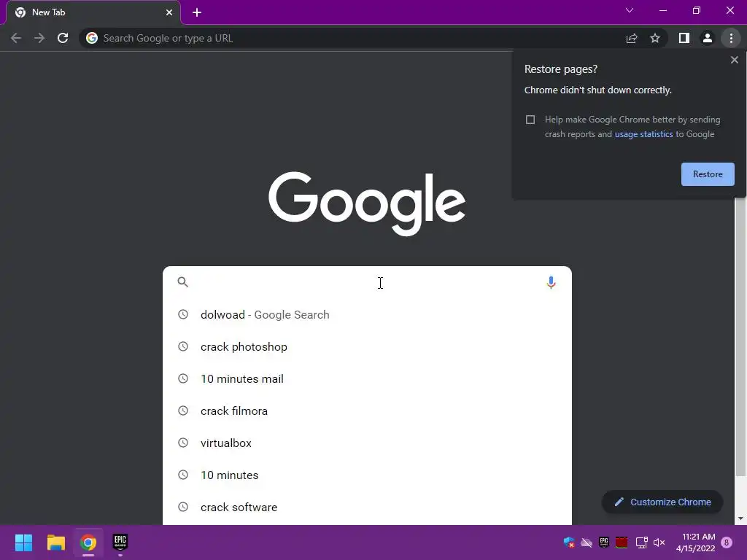Click history clock icon beside crack photoshop
This screenshot has height=560, width=747.
click(183, 346)
